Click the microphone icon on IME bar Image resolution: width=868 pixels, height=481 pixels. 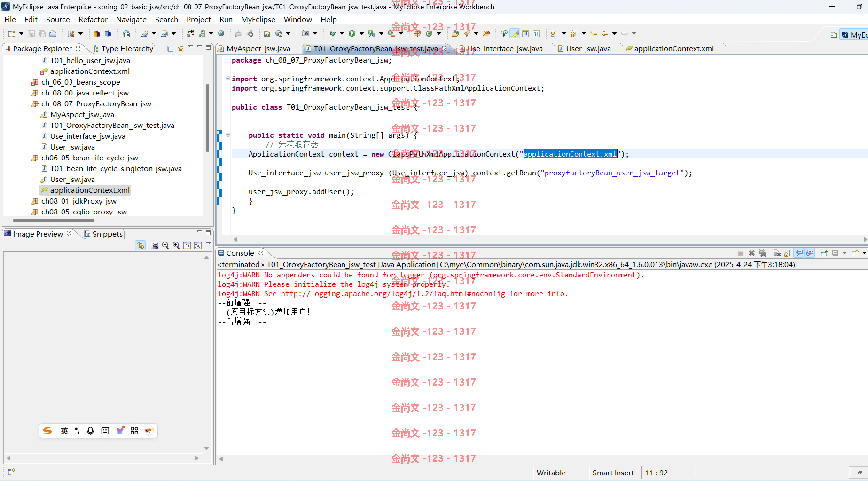coord(91,431)
